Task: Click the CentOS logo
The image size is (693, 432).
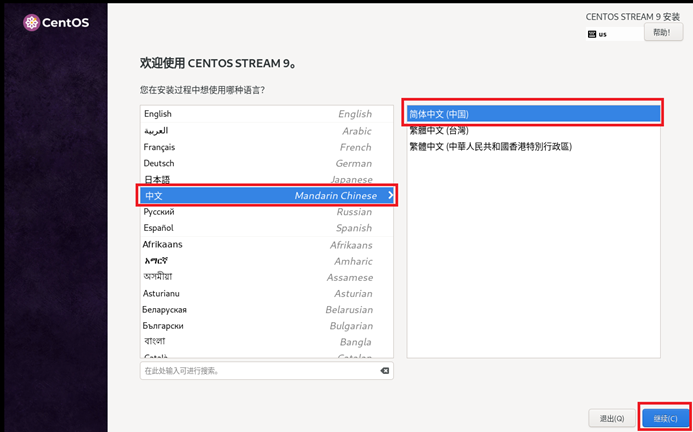Action: (56, 23)
